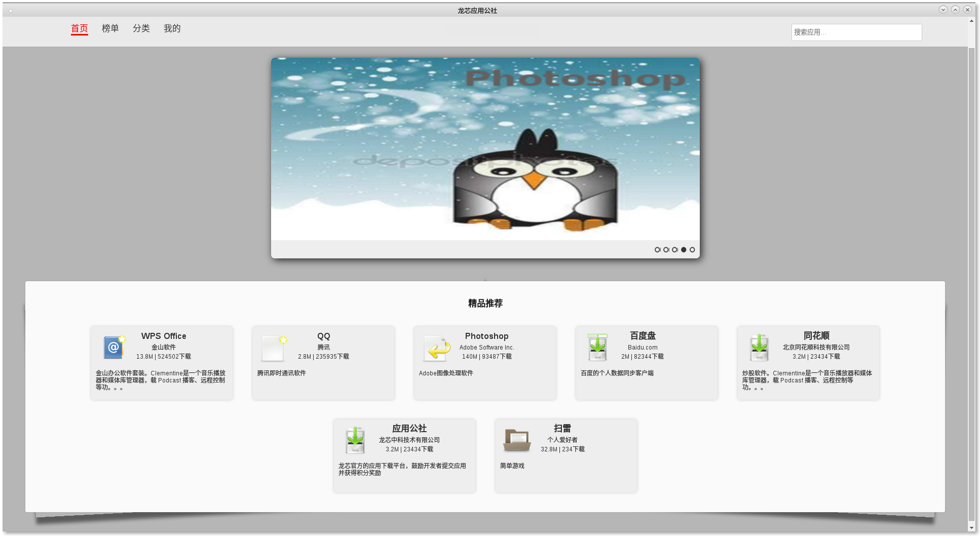
Task: Open the 扫雷 app title
Action: pyautogui.click(x=562, y=428)
